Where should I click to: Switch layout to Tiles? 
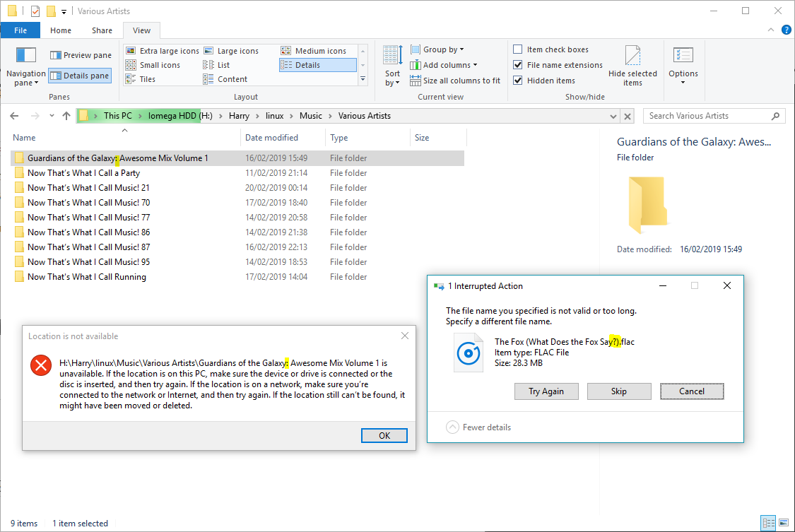pyautogui.click(x=141, y=79)
